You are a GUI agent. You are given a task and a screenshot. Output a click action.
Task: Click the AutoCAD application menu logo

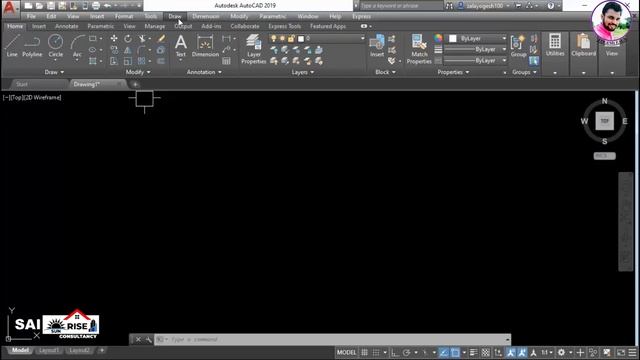[x=9, y=8]
